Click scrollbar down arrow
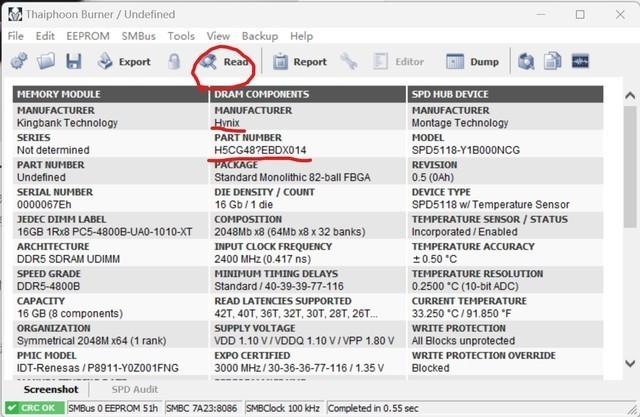The image size is (640, 417). (630, 363)
